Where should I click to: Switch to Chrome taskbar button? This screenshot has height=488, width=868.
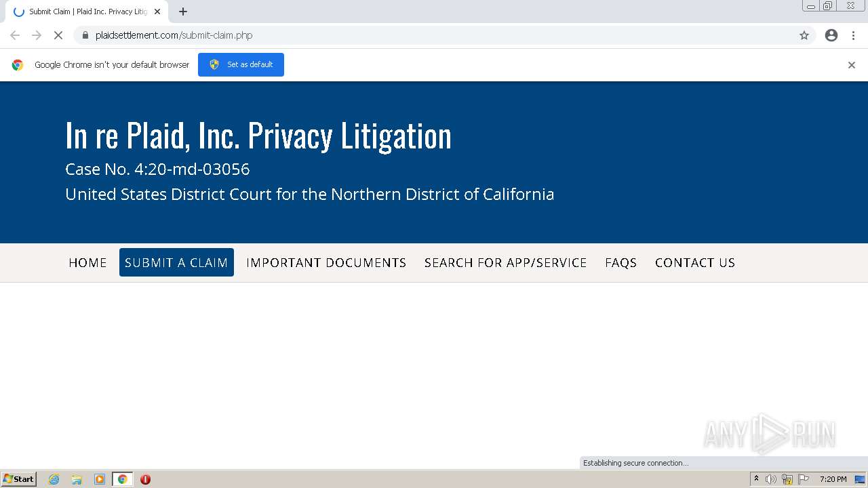[122, 479]
